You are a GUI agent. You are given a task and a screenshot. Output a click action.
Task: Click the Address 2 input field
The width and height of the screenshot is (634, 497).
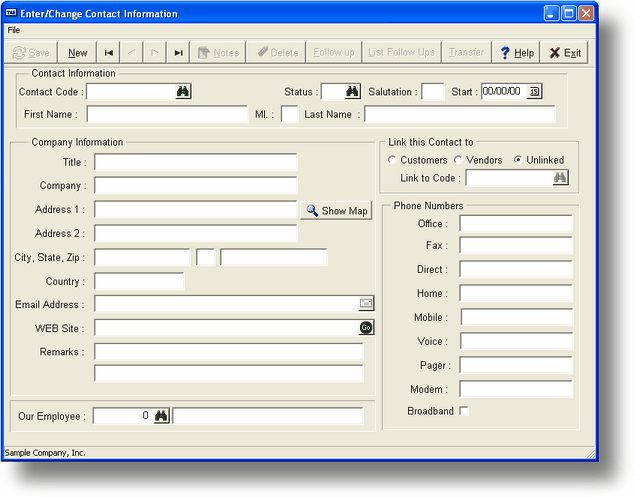pos(196,233)
